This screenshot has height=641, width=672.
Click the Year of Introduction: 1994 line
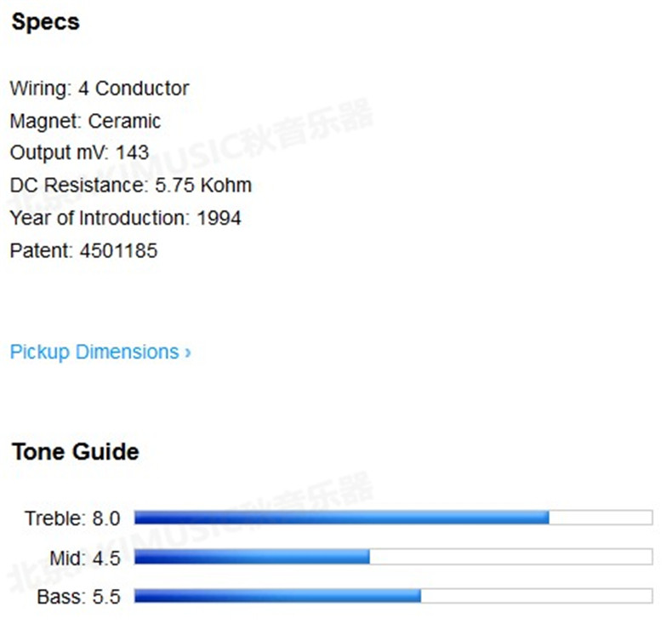coord(125,217)
